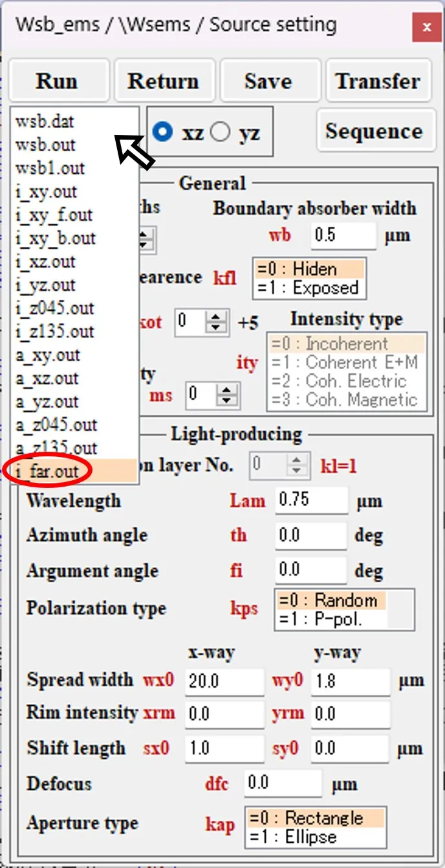This screenshot has height=868, width=445.
Task: Decrease the ms spinner value
Action: 226,400
